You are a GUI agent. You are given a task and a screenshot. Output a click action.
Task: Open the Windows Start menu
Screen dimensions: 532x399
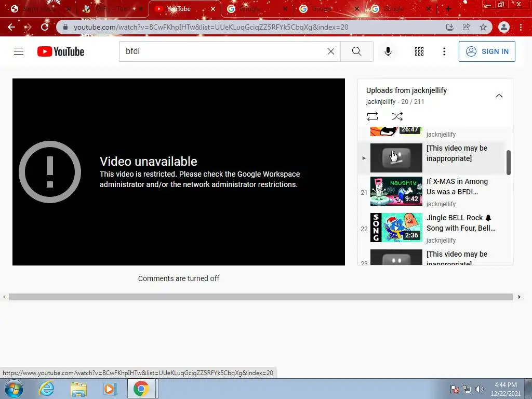tap(14, 389)
